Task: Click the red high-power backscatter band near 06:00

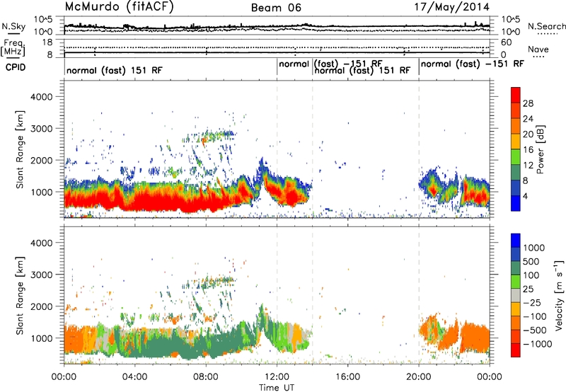Action: click(x=170, y=200)
